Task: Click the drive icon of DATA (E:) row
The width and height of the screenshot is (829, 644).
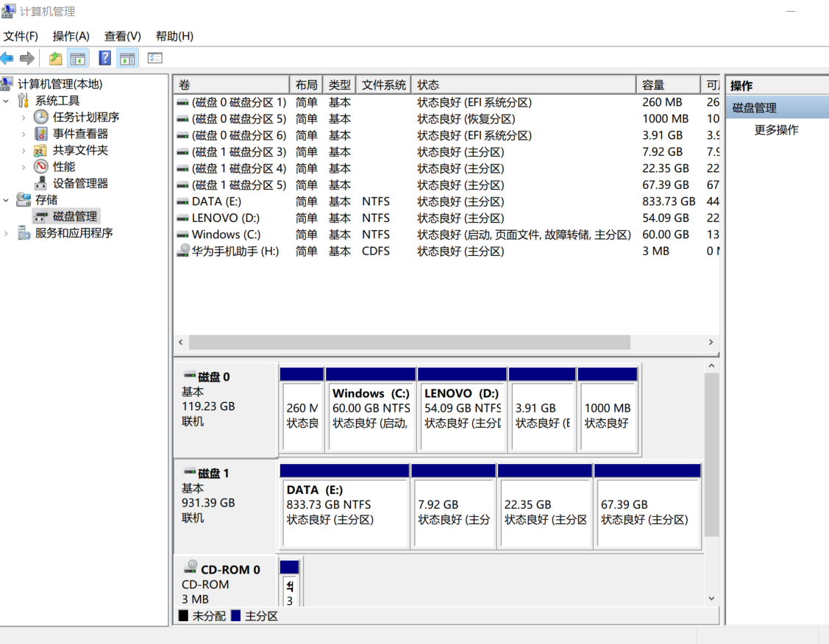Action: pos(182,202)
